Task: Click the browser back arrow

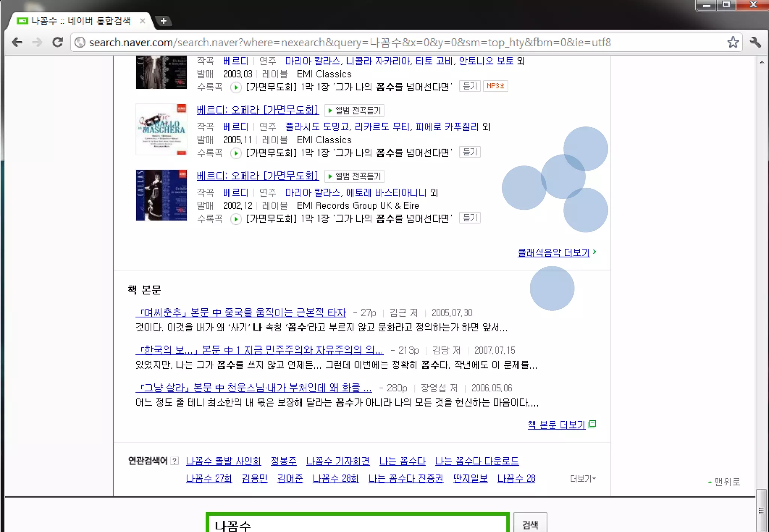Action: 17,42
